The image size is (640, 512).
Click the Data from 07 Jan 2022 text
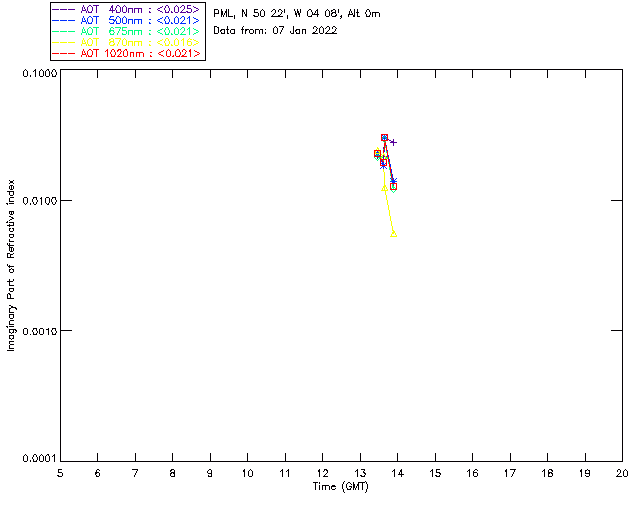tap(275, 30)
